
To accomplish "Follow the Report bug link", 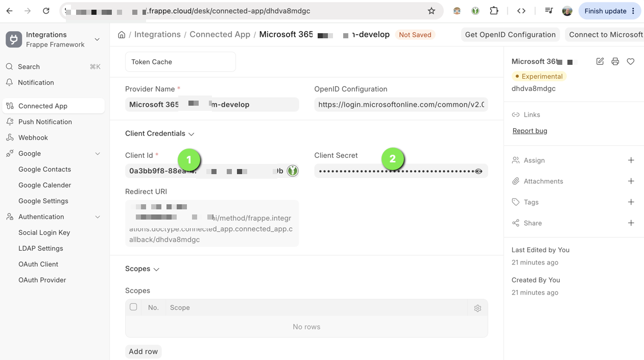I will point(530,131).
